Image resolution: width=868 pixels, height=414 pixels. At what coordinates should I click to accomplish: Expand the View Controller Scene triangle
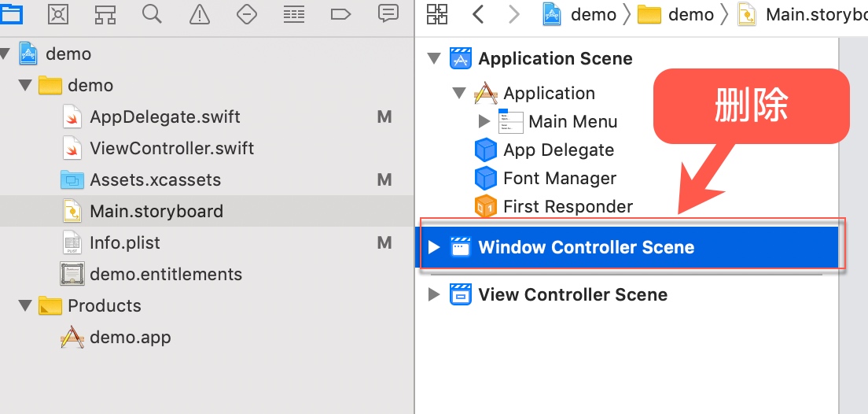click(x=434, y=294)
